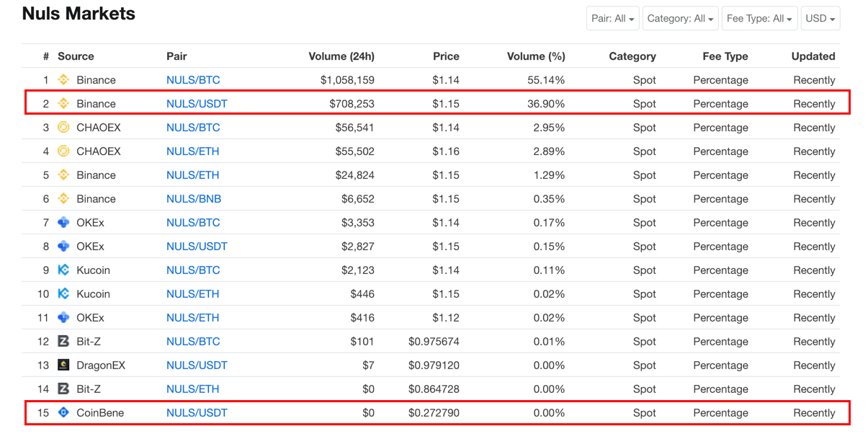868x434 pixels.
Task: Select price value $0.864728
Action: click(434, 389)
